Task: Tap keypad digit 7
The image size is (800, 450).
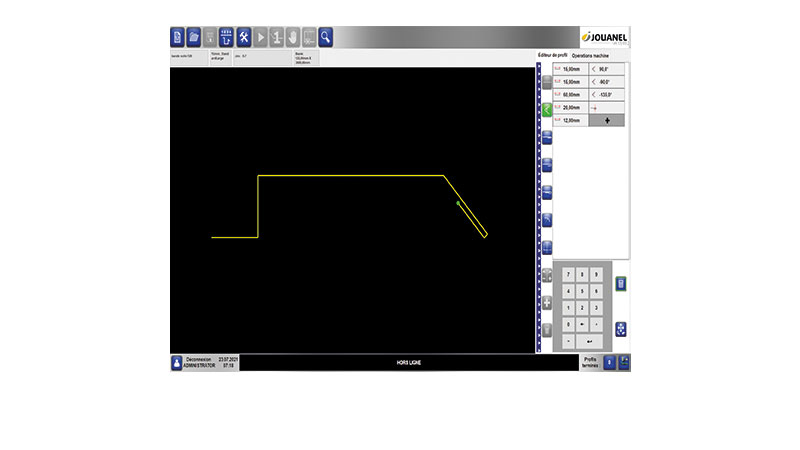Action: (x=568, y=274)
